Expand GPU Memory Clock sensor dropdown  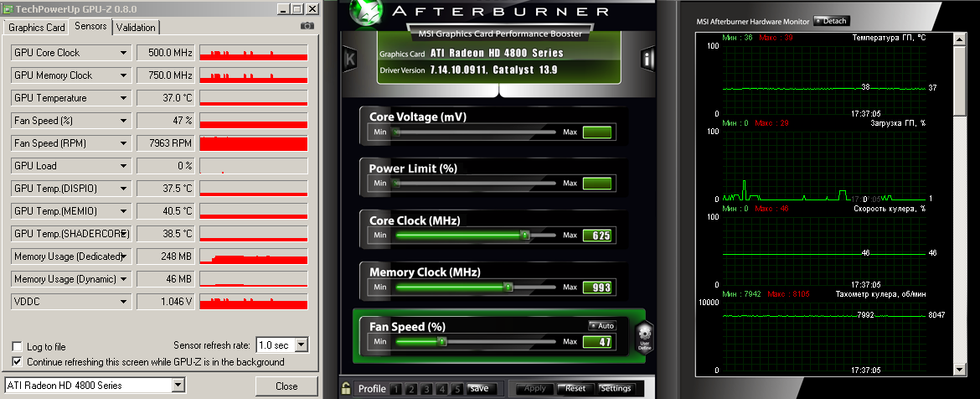click(x=124, y=75)
